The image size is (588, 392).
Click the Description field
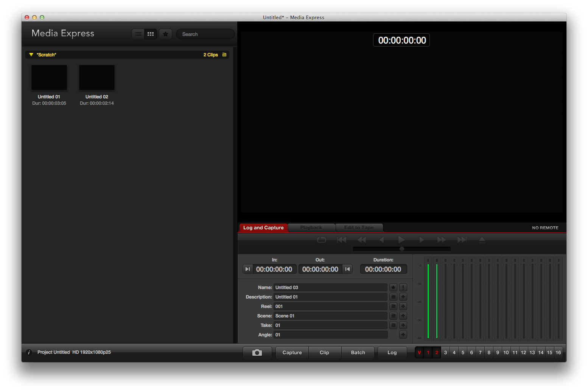click(x=330, y=297)
